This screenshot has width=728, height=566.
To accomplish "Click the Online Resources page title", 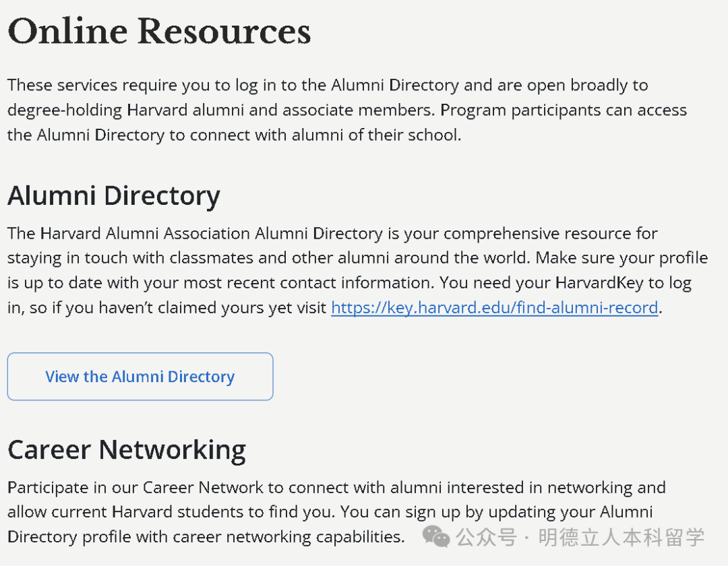I will click(x=159, y=32).
